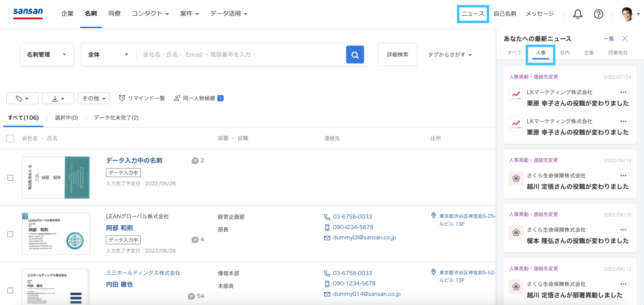Click the 一覧 link in news panel
644x305 pixels.
609,38
